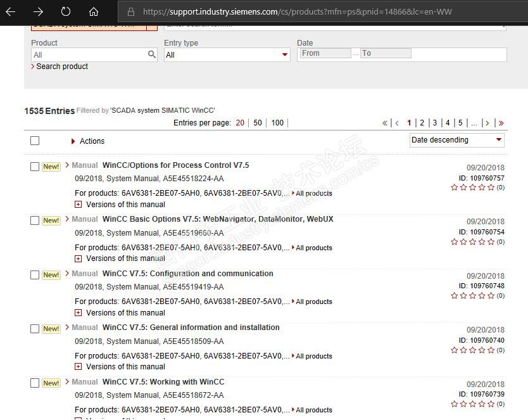Click New! badge on Options for Process Control
Screen dimensions: 528x420
coord(51,167)
